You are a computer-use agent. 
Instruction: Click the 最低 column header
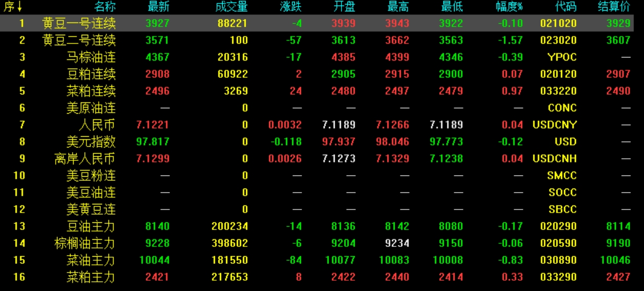pyautogui.click(x=452, y=7)
